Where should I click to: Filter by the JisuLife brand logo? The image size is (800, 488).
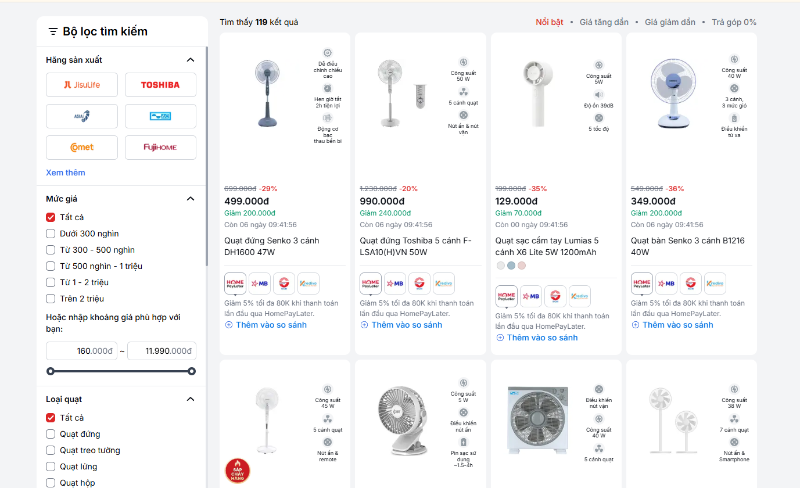(x=81, y=85)
